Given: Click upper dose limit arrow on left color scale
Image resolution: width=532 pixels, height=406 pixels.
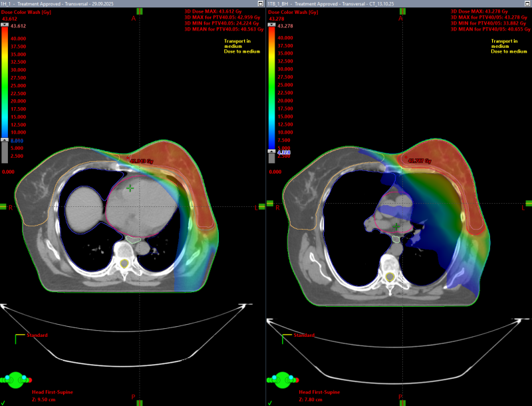Looking at the screenshot, I should tap(5, 24).
